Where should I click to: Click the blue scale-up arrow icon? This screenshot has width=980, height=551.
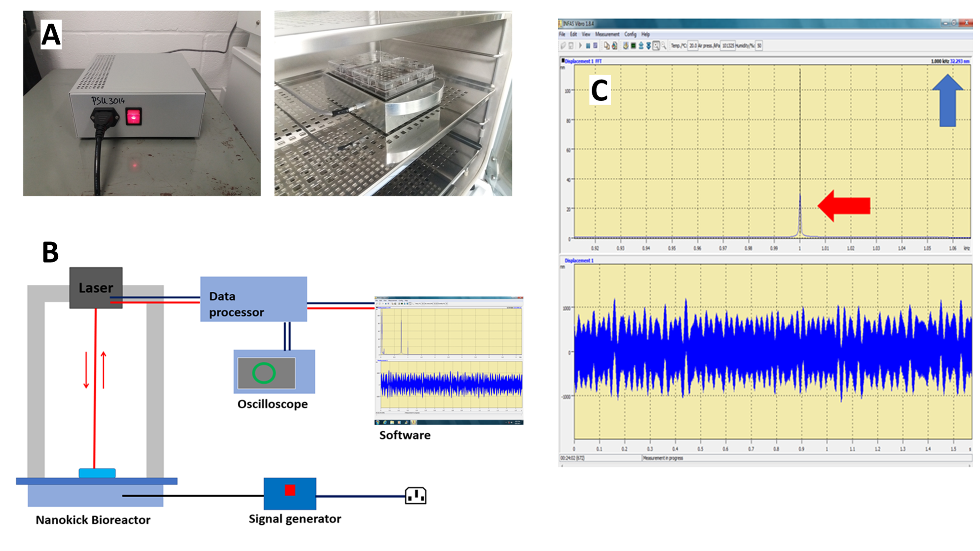[641, 45]
